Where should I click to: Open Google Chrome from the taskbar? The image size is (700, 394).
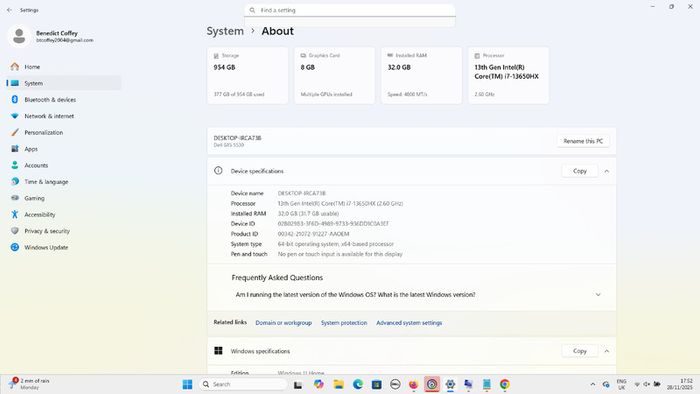coord(505,384)
